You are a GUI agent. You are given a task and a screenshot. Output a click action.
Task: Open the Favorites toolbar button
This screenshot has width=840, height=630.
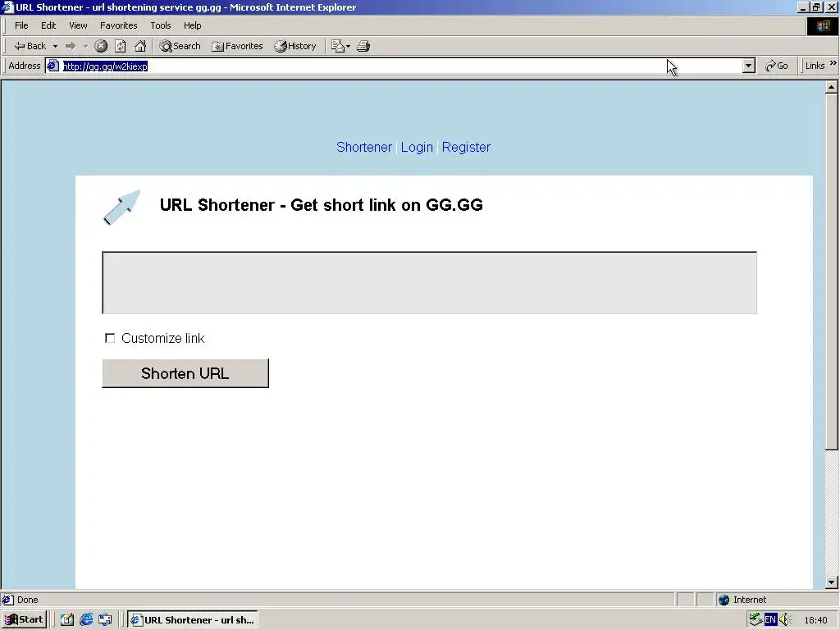pos(237,46)
